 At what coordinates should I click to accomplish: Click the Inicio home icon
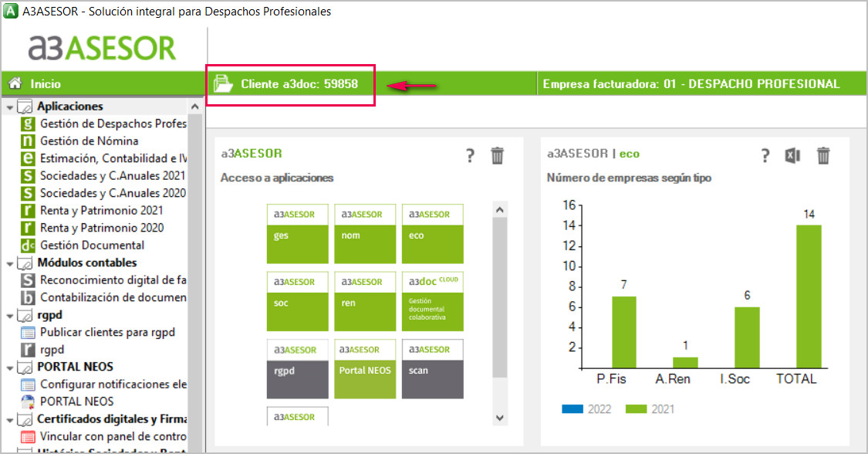[x=15, y=83]
